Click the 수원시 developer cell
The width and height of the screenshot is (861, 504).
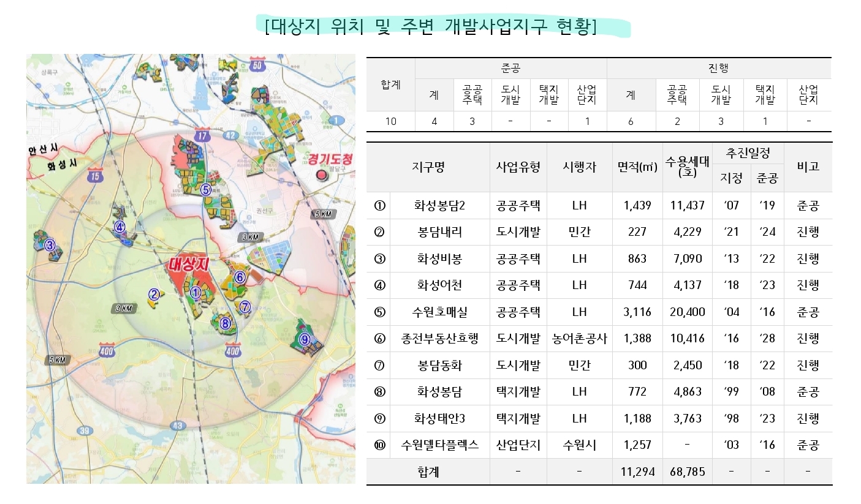tap(579, 445)
